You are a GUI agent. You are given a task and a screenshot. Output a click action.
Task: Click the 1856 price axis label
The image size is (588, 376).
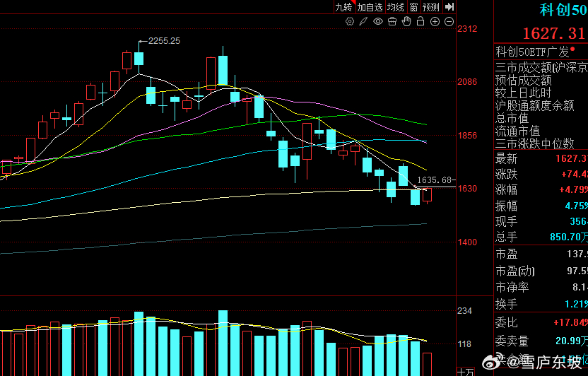click(x=467, y=136)
